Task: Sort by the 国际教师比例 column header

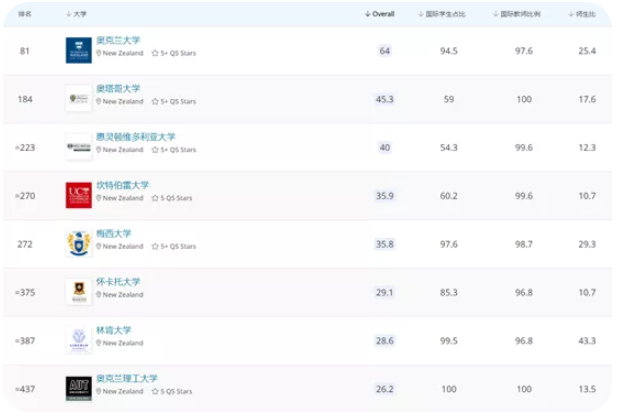Action: click(517, 14)
